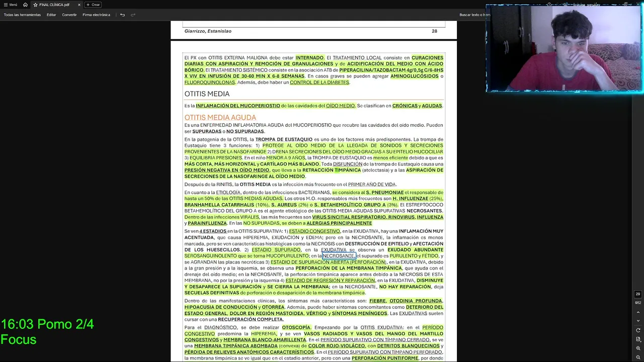Click underlined PRIMER AÑO DE VIDA text

point(372,185)
